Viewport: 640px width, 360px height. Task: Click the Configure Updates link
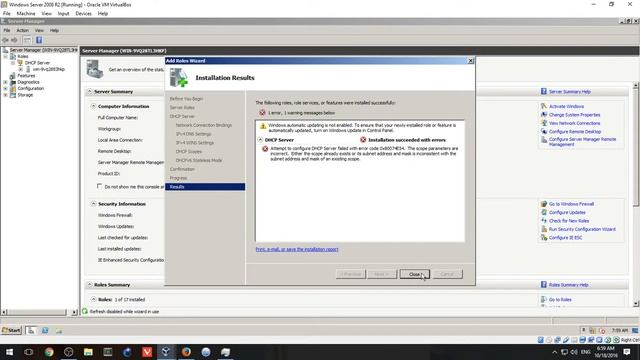click(x=567, y=212)
